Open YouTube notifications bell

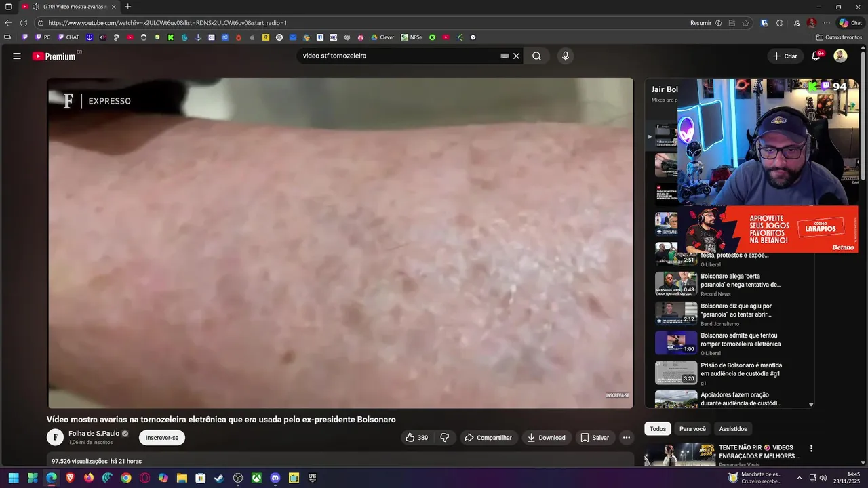click(816, 56)
